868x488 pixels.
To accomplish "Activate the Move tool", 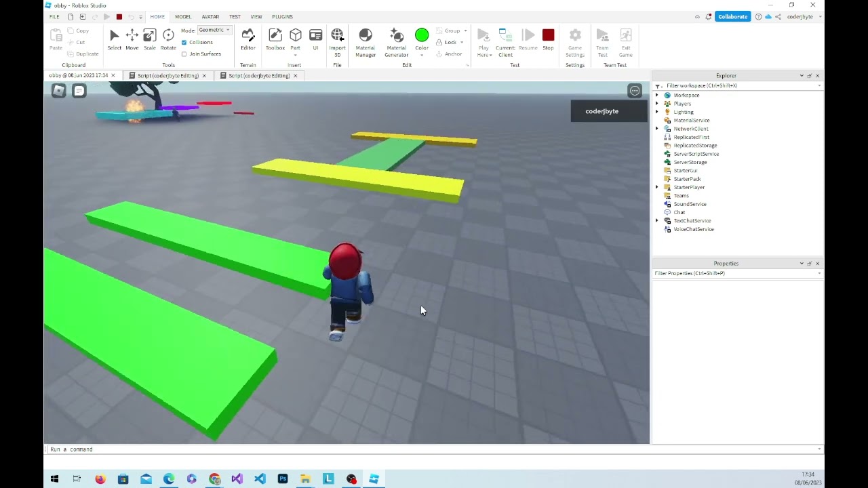I will pyautogui.click(x=132, y=39).
